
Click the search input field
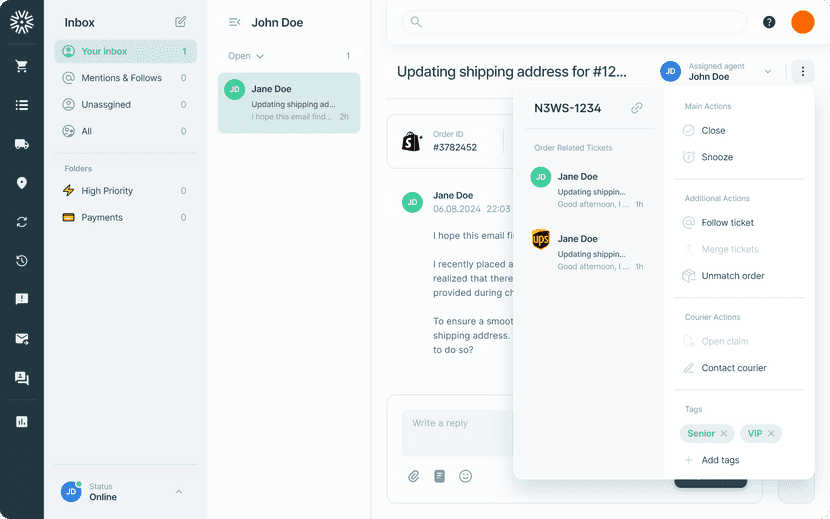tap(575, 22)
